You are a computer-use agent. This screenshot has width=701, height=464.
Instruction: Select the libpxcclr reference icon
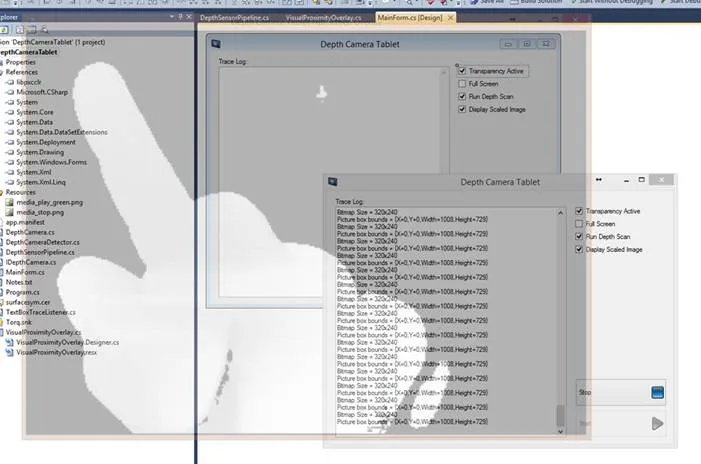coord(10,82)
